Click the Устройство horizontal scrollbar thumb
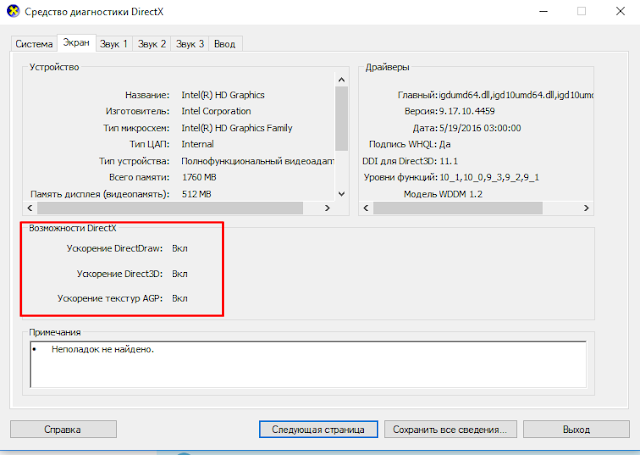Screen dimensions: 640x455 [170, 208]
